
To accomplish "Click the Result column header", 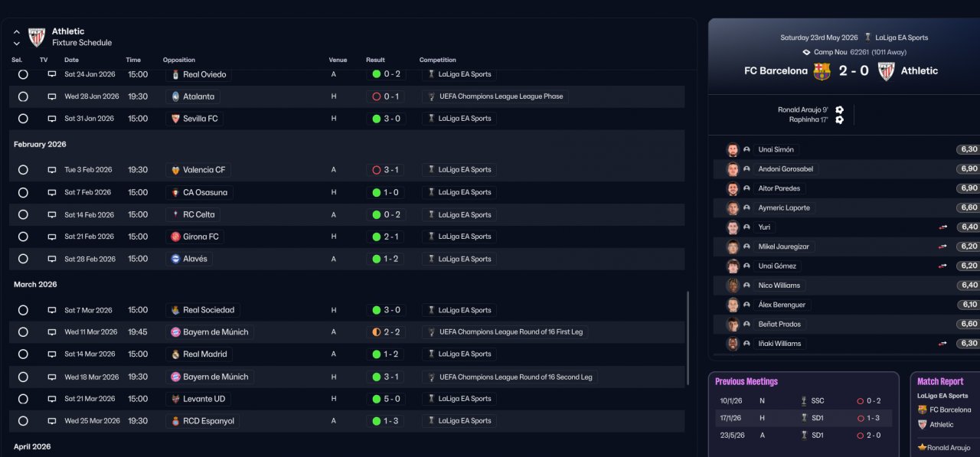I will (375, 60).
